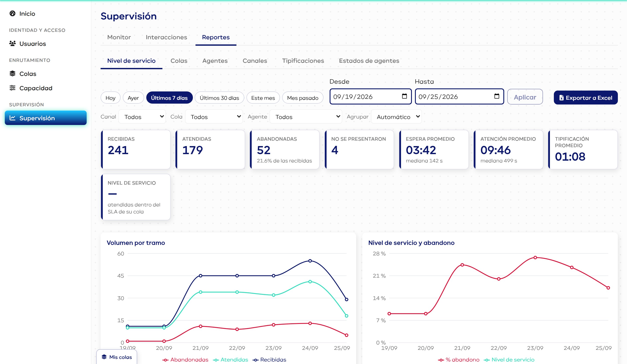This screenshot has height=364, width=627.
Task: Open the Colas report sub-tab
Action: click(x=179, y=61)
